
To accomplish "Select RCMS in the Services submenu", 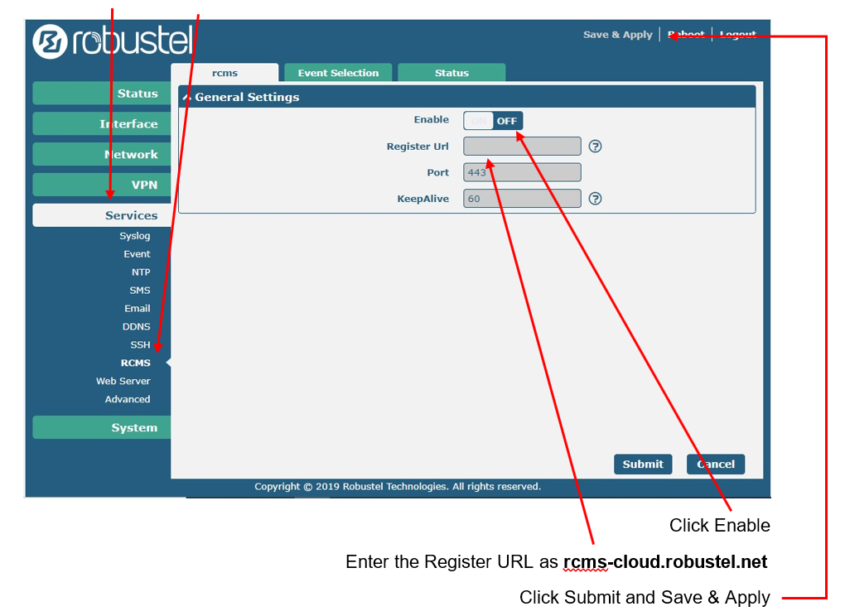I will (x=135, y=363).
